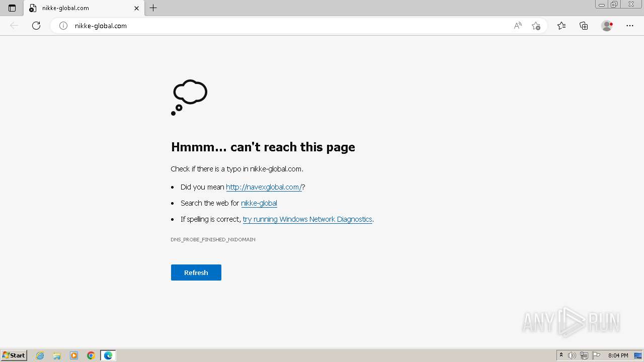Viewport: 644px width, 362px height.
Task: Click the 8:04 PM system clock
Action: [x=618, y=355]
